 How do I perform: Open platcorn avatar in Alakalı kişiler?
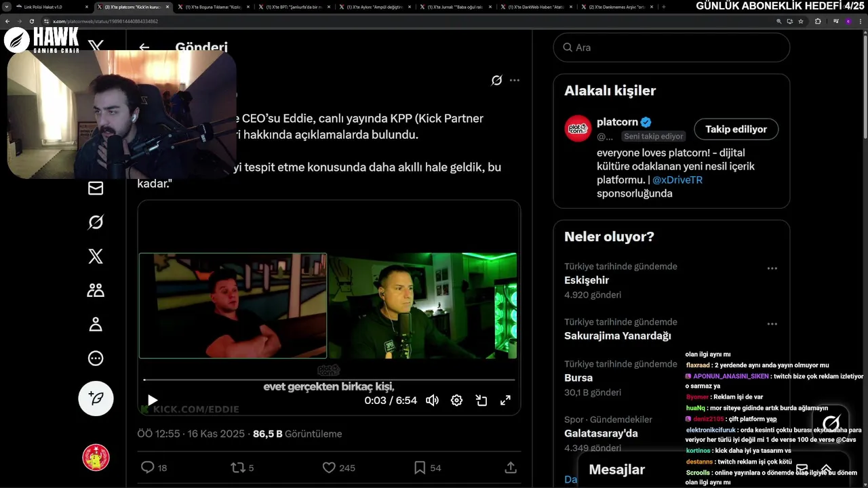(578, 129)
